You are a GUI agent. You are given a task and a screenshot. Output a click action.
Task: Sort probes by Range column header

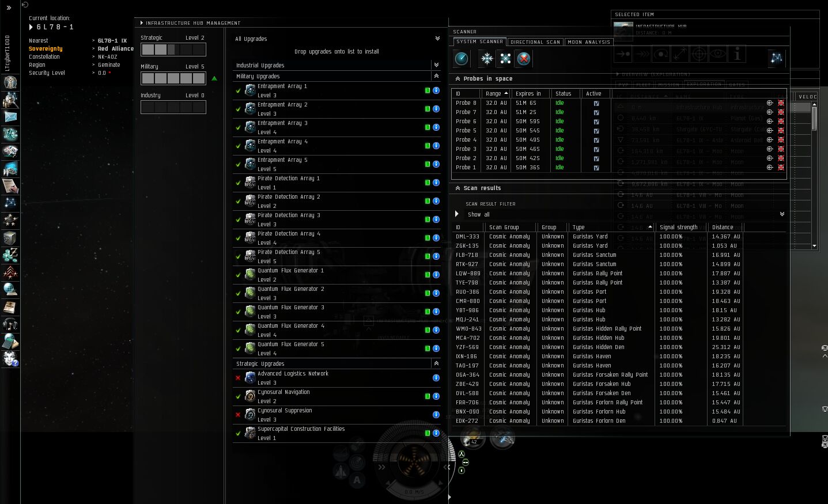(x=497, y=93)
